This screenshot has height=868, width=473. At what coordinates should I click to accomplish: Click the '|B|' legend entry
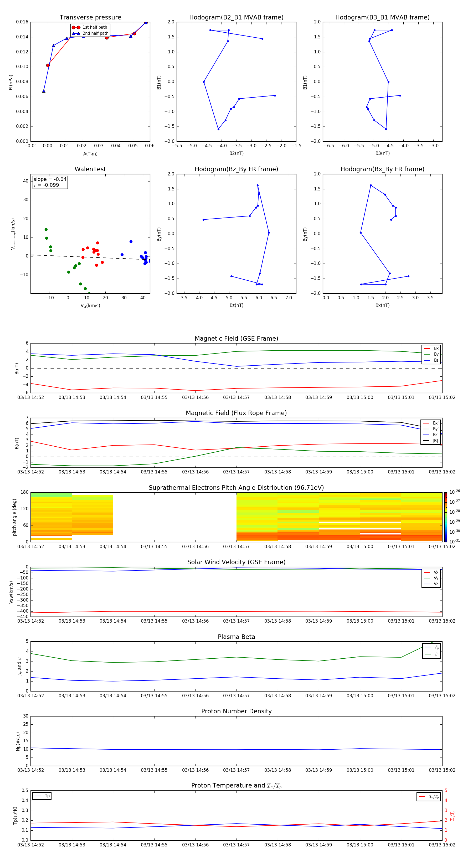tap(431, 441)
